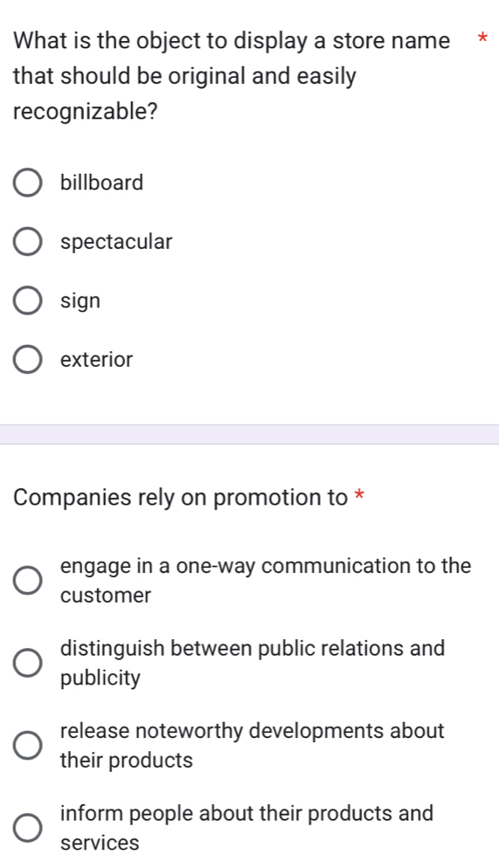Click the 'sign' answer label text

pos(80,301)
